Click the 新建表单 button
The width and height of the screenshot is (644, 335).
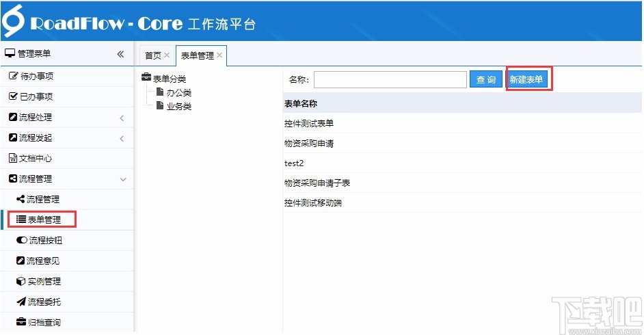[x=526, y=79]
